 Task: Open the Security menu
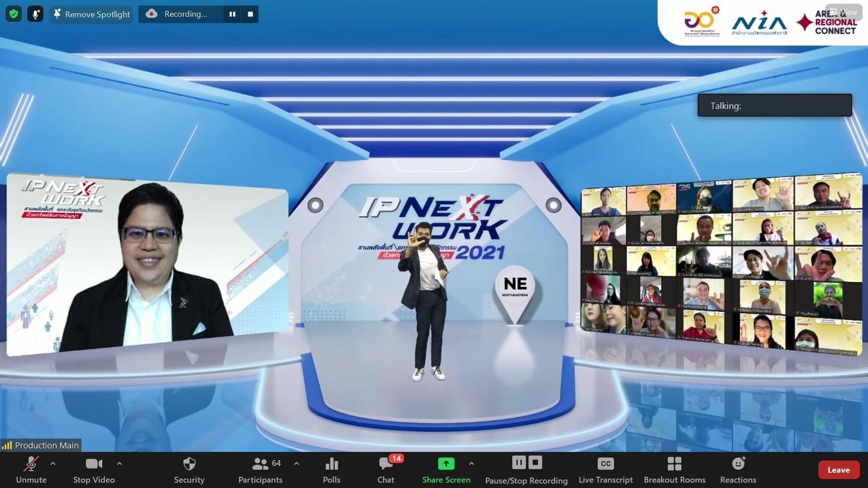coord(189,470)
